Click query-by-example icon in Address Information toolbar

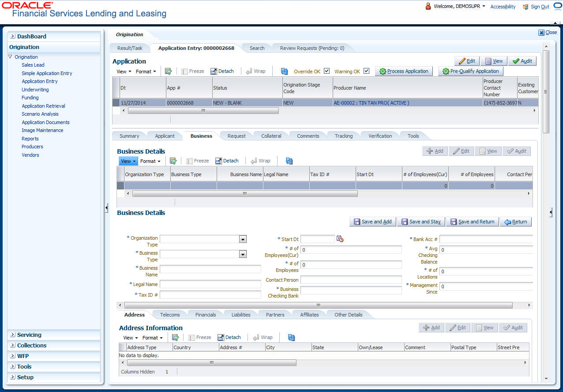pos(175,337)
